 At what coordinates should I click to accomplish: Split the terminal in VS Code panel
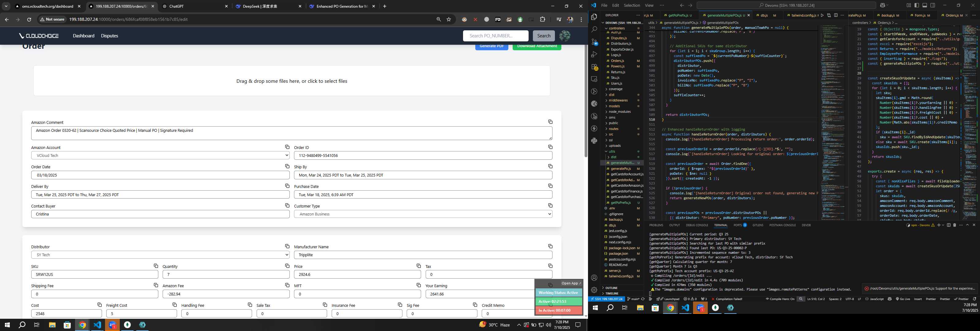click(948, 225)
